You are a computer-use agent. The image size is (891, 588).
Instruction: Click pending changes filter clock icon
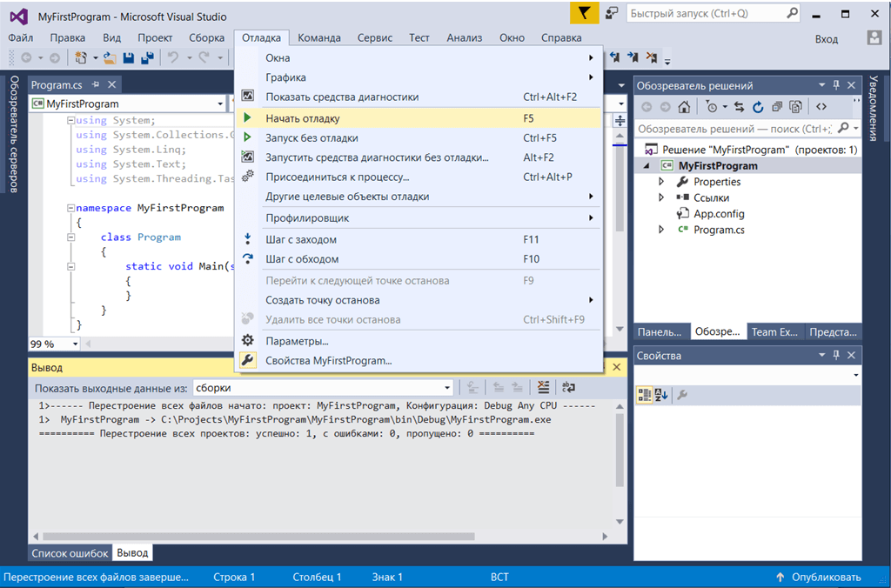711,106
